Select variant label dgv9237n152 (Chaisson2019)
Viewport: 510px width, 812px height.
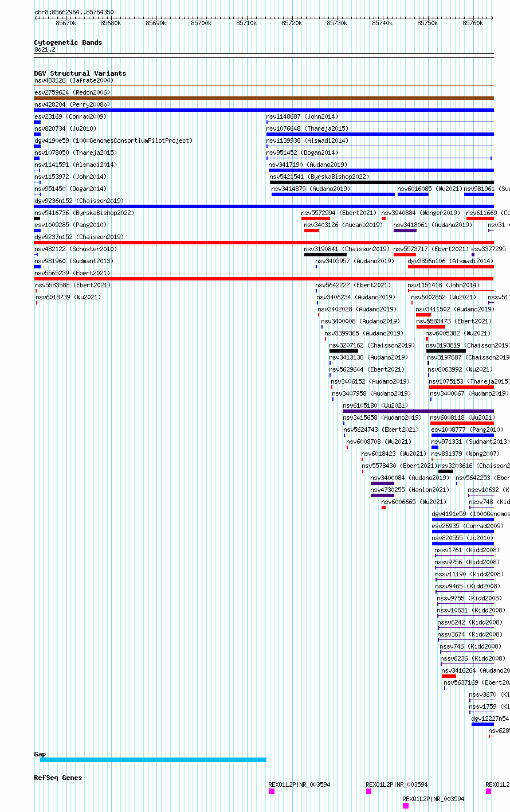(x=79, y=237)
